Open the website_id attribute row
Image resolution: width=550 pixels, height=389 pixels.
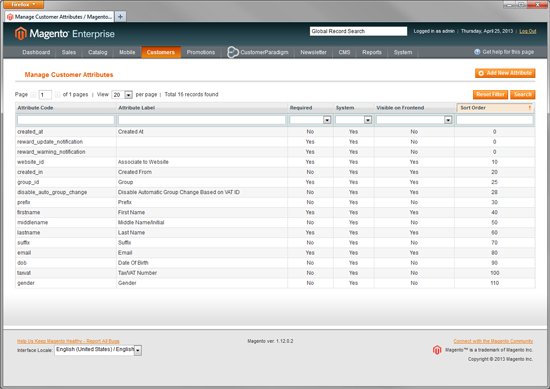(275, 162)
